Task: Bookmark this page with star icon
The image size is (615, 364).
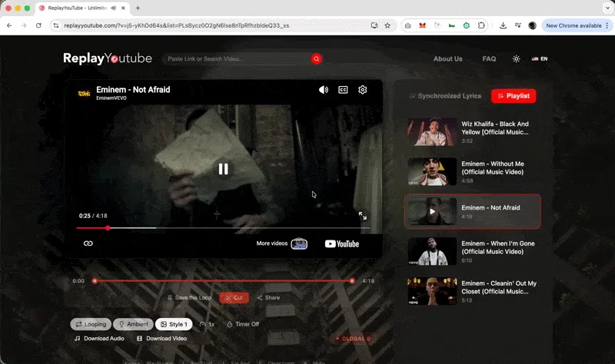Action: coord(387,25)
